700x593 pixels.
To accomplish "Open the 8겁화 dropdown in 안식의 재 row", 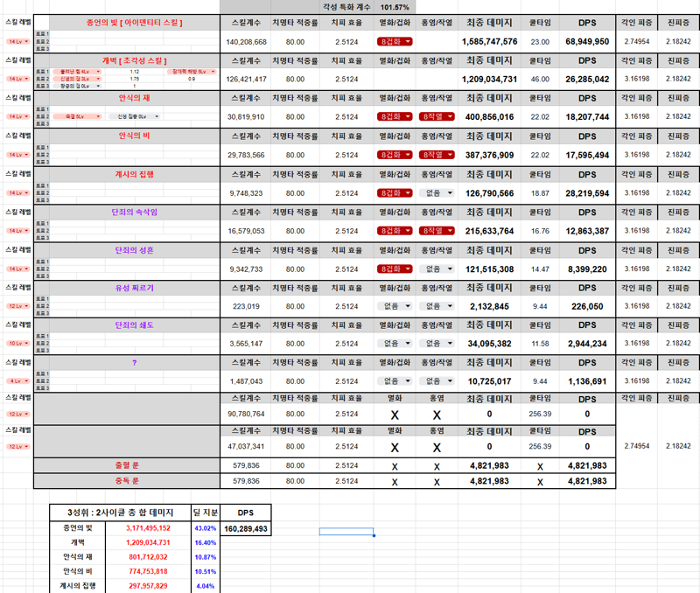I will 395,116.
